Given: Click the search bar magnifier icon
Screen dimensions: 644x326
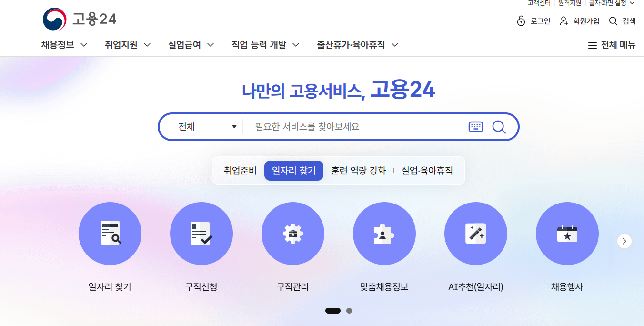Looking at the screenshot, I should click(499, 127).
